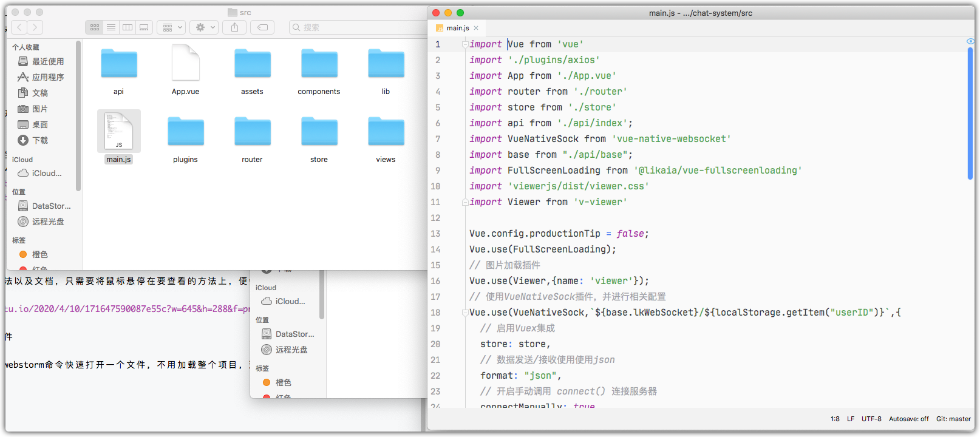Click the 'vue-native-websocket' string in line 7
This screenshot has width=980, height=437.
[x=671, y=139]
